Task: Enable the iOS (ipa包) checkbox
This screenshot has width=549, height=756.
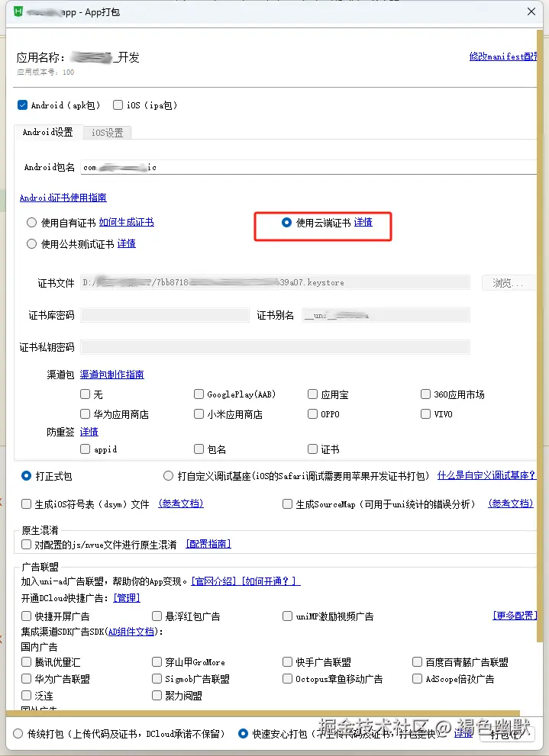Action: tap(118, 105)
